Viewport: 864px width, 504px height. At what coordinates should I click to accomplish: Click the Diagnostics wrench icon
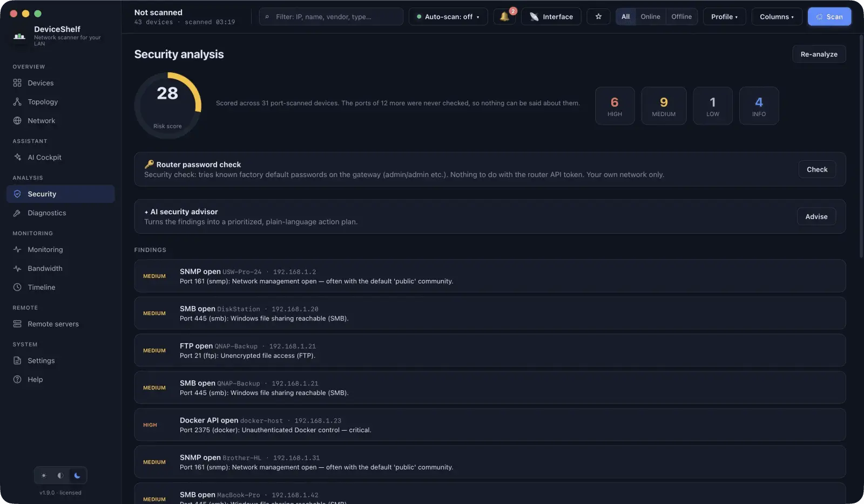coord(17,213)
